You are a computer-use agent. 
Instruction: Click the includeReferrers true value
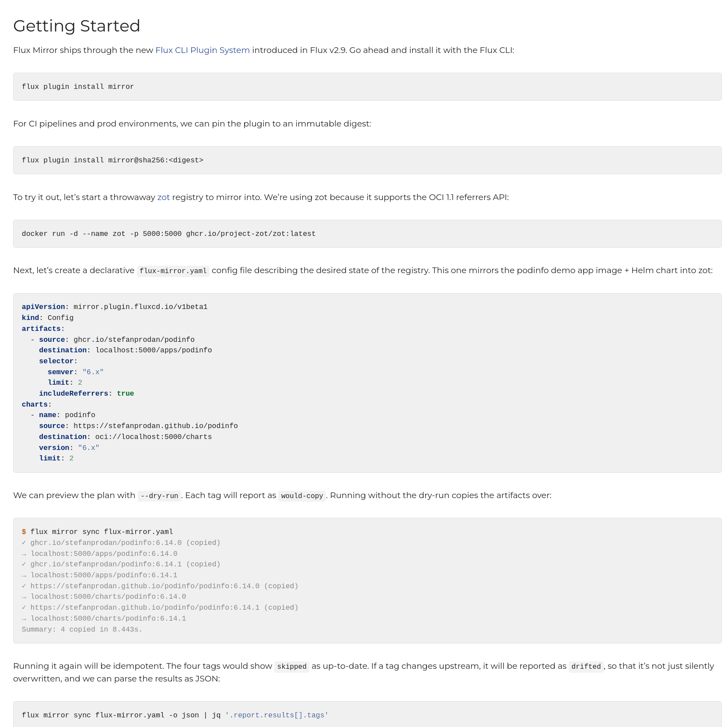126,393
